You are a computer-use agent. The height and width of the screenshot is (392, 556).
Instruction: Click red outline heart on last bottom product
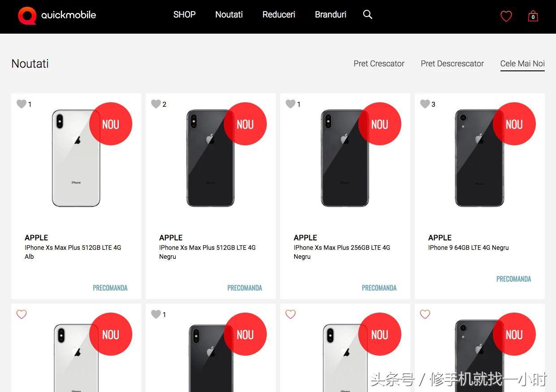click(425, 314)
